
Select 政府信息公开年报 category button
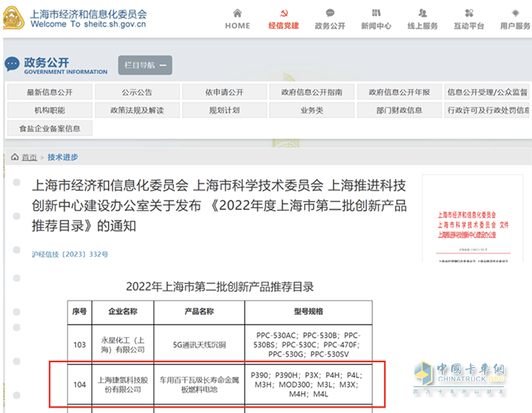pyautogui.click(x=399, y=92)
